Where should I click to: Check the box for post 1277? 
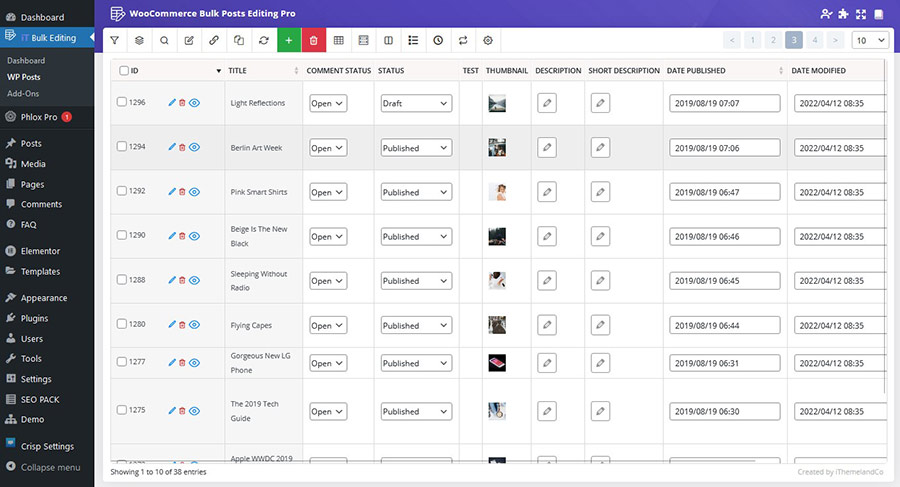[122, 362]
